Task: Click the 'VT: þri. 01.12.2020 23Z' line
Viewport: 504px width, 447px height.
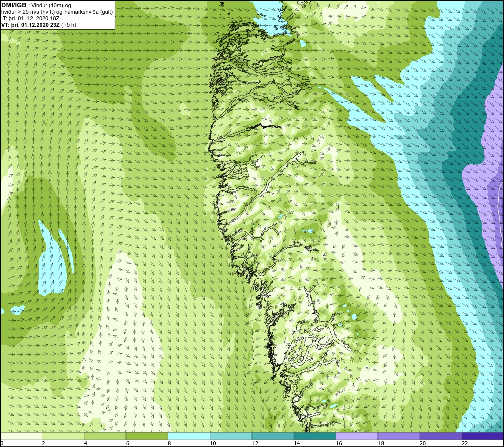Action: pyautogui.click(x=31, y=25)
